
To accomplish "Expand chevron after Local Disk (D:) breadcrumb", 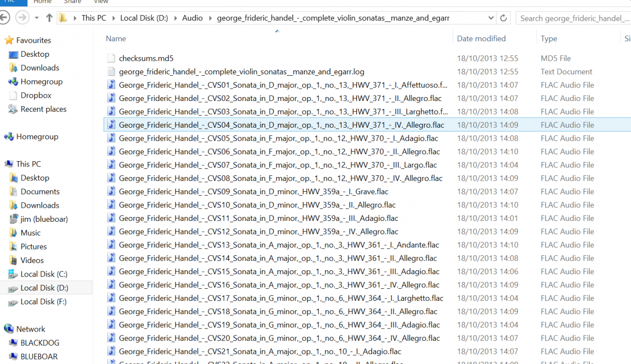I will [x=175, y=18].
